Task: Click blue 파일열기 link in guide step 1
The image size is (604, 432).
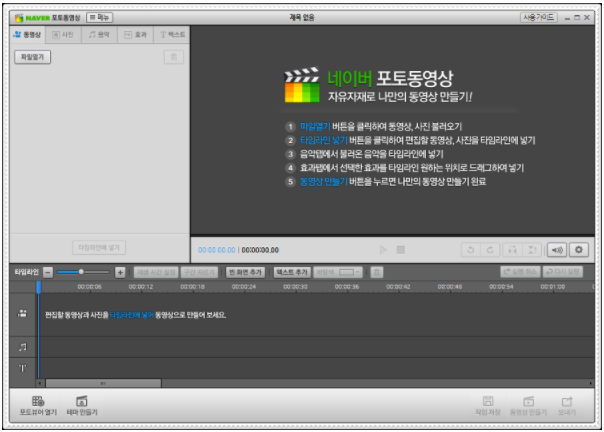Action: pos(315,126)
